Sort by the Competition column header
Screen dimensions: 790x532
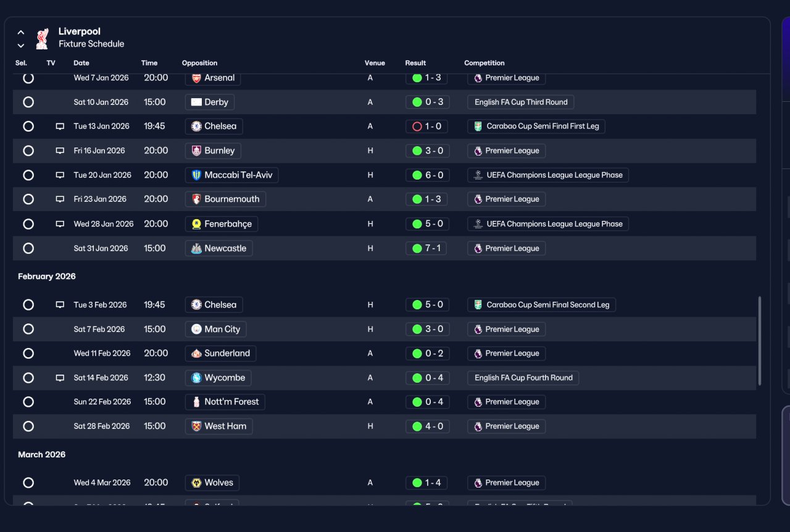[x=484, y=63]
